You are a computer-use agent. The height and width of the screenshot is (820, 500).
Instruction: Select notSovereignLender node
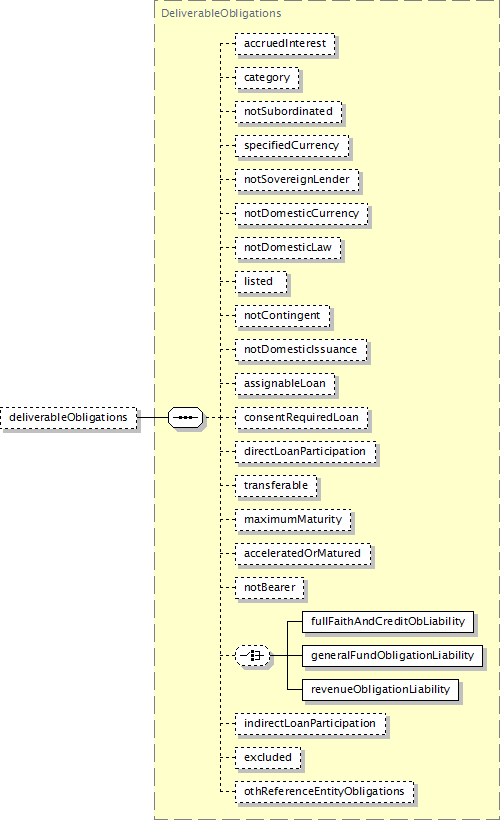coord(297,179)
